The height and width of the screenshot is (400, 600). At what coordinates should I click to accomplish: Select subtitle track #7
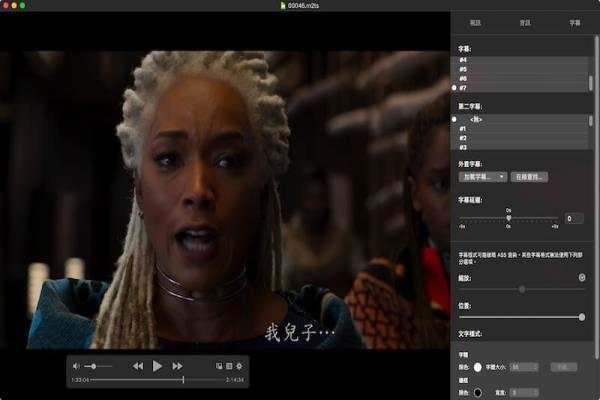[x=520, y=88]
